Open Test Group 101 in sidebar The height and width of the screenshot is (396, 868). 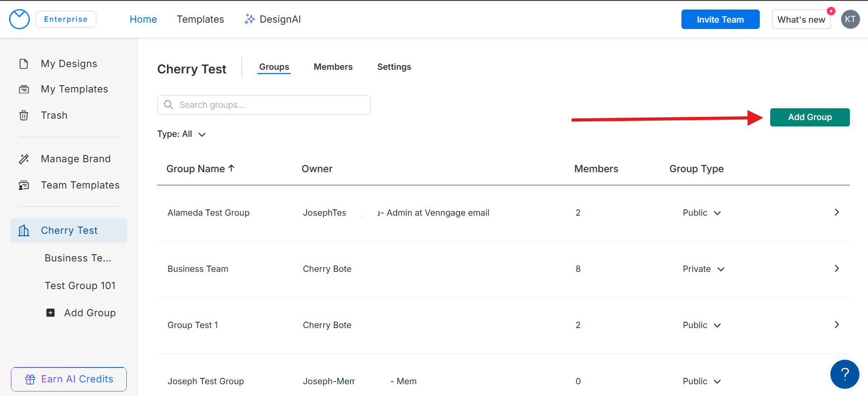pyautogui.click(x=80, y=286)
